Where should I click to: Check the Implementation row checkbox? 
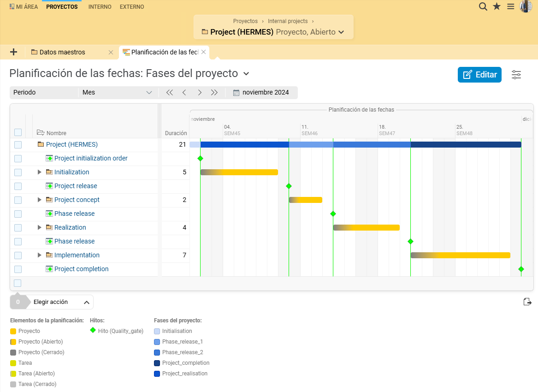[18, 255]
